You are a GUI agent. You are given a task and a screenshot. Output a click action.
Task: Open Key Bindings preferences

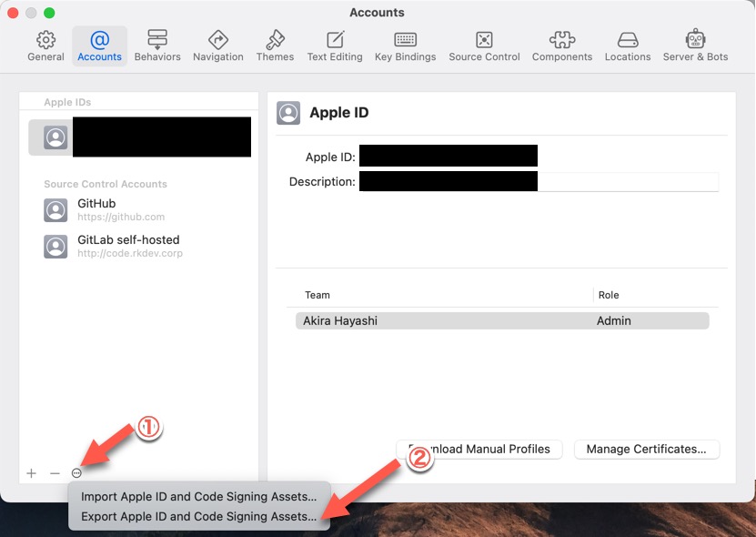click(406, 46)
